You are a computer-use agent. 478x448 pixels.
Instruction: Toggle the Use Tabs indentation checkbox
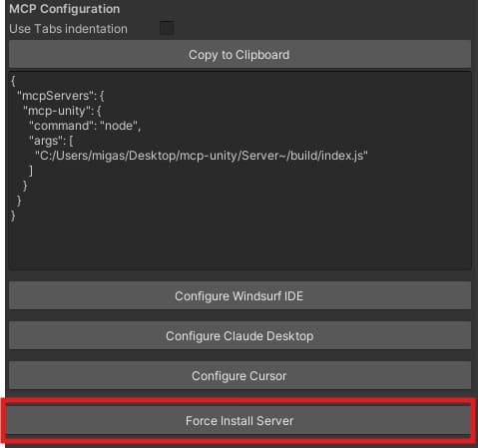tap(167, 28)
